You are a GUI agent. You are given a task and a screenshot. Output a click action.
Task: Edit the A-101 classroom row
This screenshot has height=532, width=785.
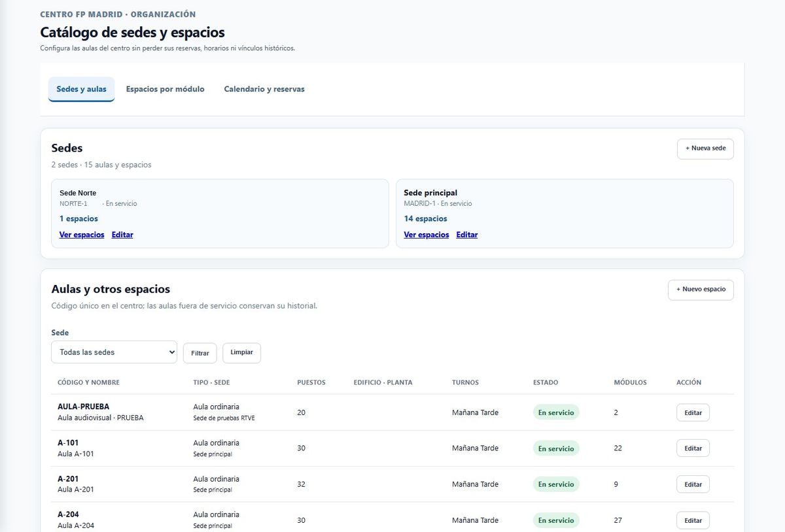click(693, 448)
